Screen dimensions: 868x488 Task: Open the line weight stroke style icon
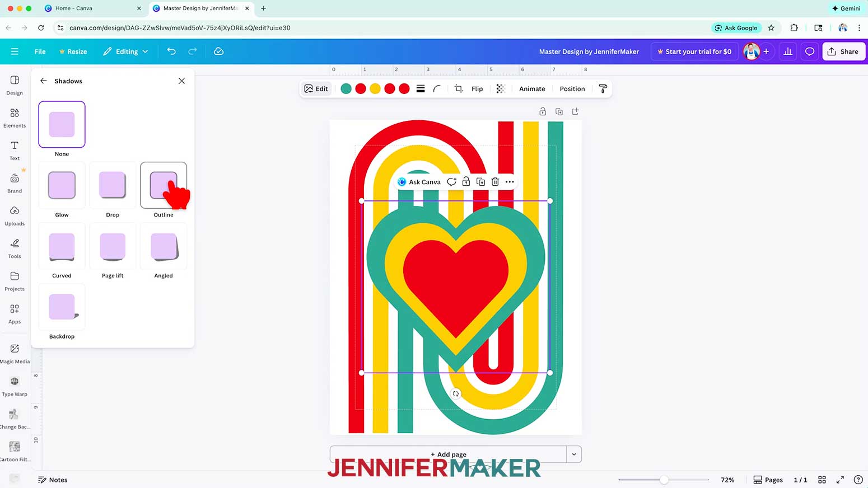(421, 88)
